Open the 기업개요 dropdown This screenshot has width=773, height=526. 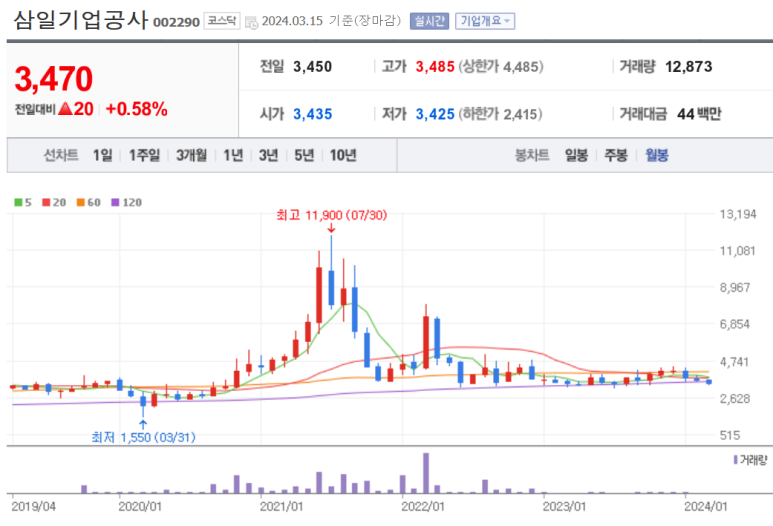[x=485, y=21]
